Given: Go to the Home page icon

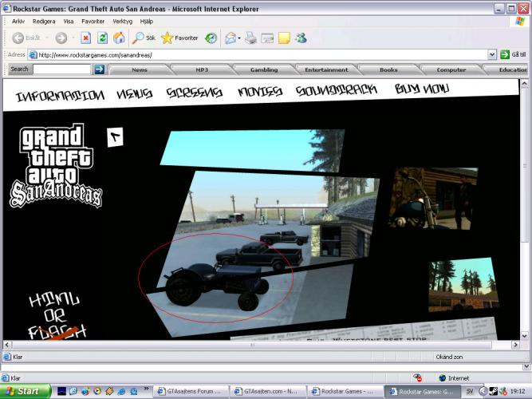Looking at the screenshot, I should 119,38.
